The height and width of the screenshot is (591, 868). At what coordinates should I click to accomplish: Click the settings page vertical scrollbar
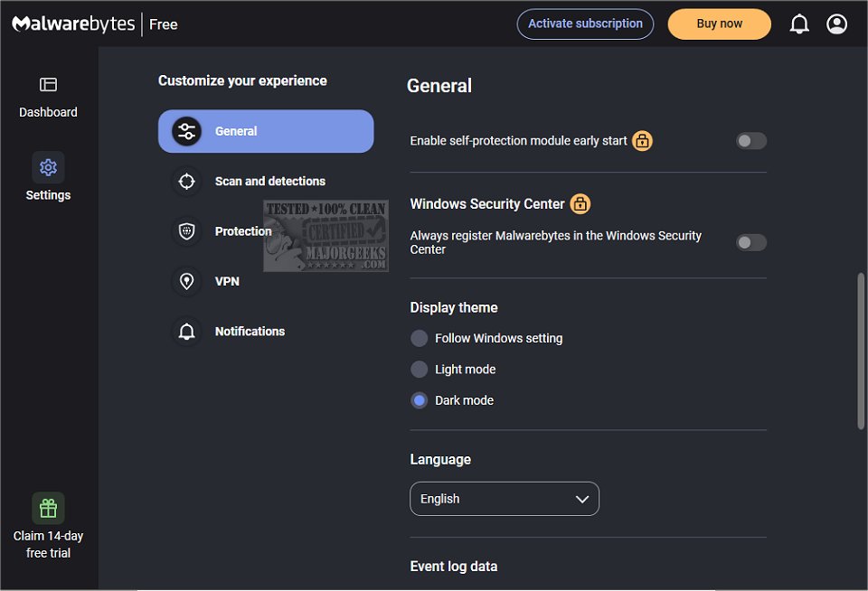tap(860, 351)
